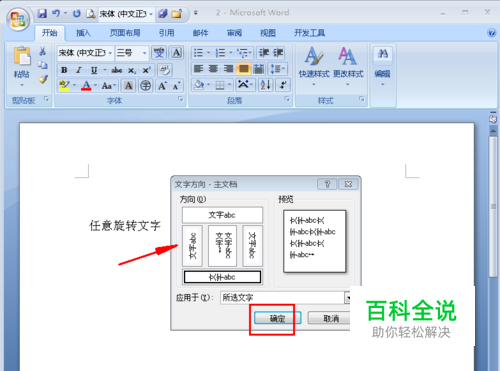
Task: Select horizontal 文字abc orientation option
Action: 222,215
